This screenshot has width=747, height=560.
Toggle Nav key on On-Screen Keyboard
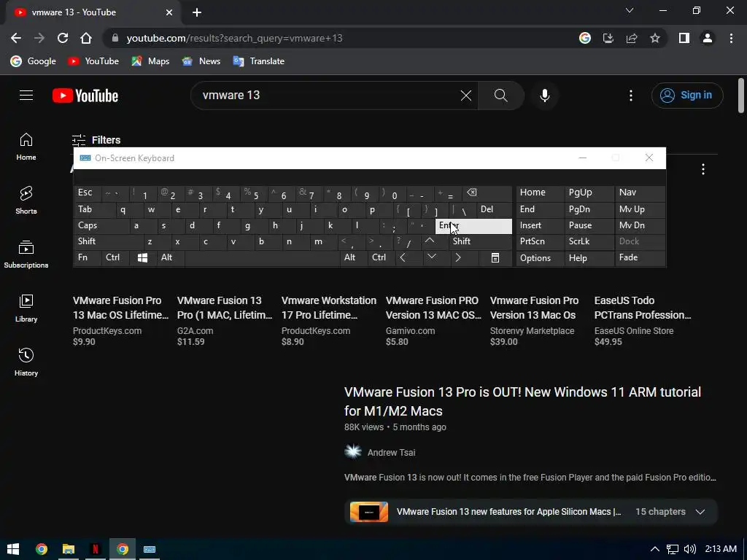pyautogui.click(x=640, y=192)
